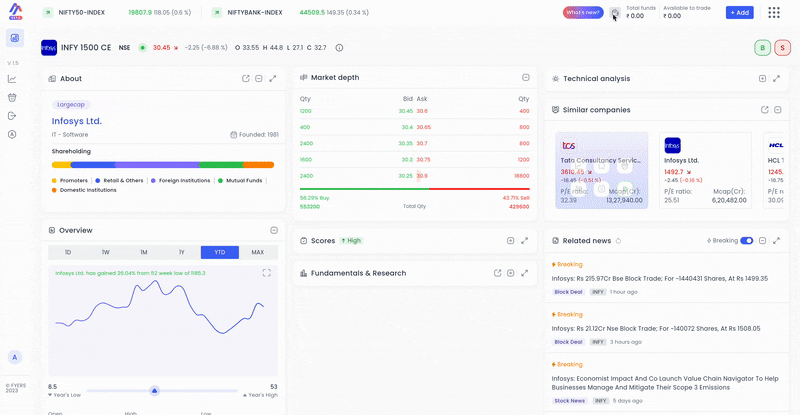800x415 pixels.
Task: Click the circled A icon in the sidebar
Action: coord(12,134)
